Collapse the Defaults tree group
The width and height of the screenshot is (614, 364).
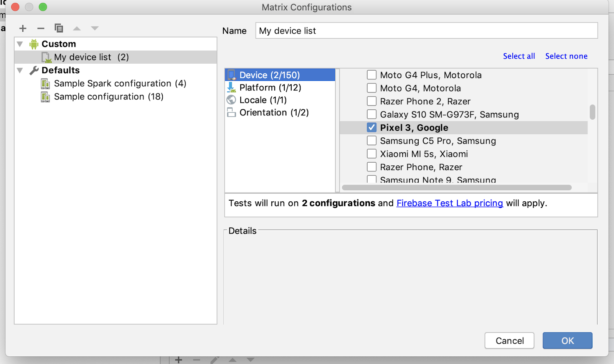coord(20,71)
